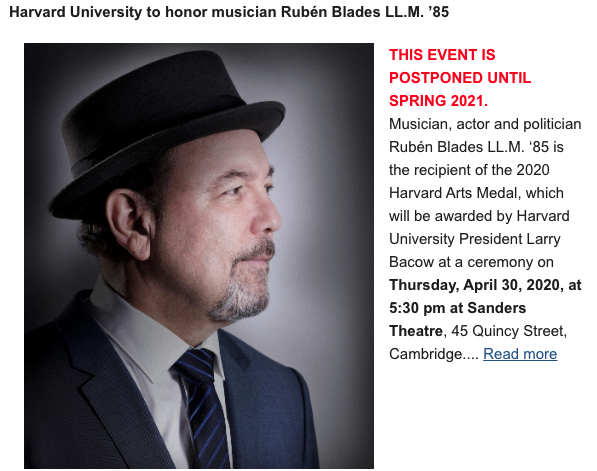This screenshot has width=597, height=471.
Task: Click "Rubén Blades LL.M. '85 is" in paragraph
Action: pos(476,147)
